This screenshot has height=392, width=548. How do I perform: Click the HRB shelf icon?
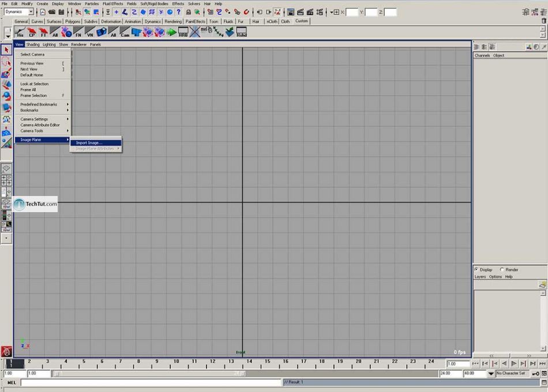tap(183, 32)
